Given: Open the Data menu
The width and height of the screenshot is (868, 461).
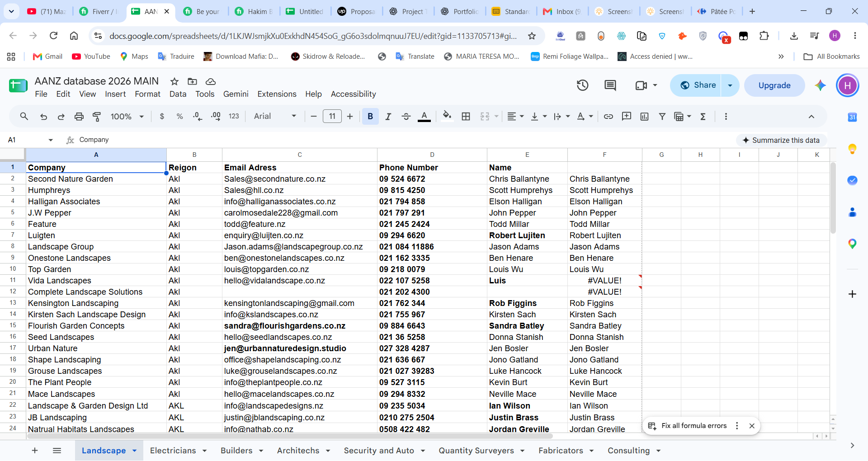Looking at the screenshot, I should 178,94.
